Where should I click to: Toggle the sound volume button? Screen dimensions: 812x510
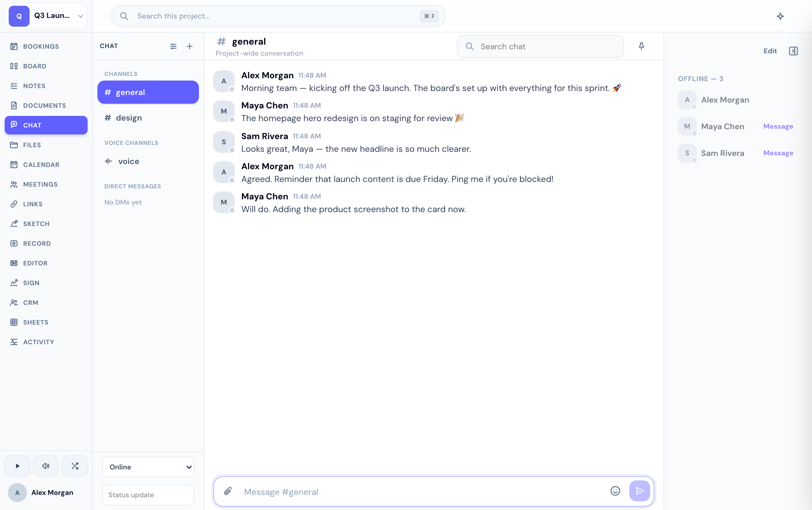(46, 466)
